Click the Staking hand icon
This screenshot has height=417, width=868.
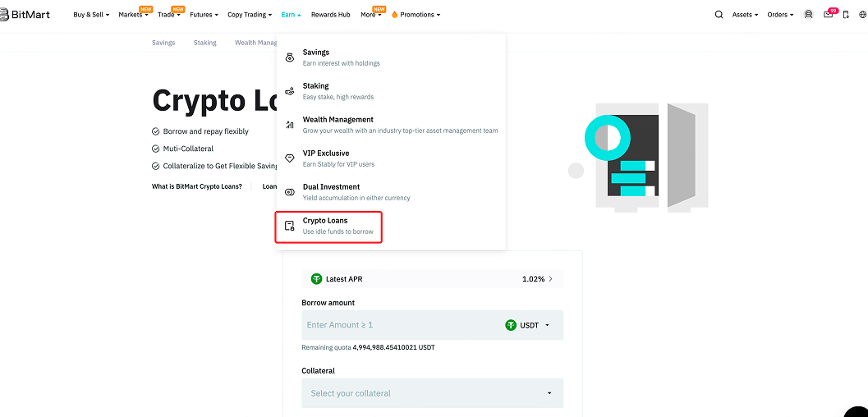pyautogui.click(x=290, y=91)
